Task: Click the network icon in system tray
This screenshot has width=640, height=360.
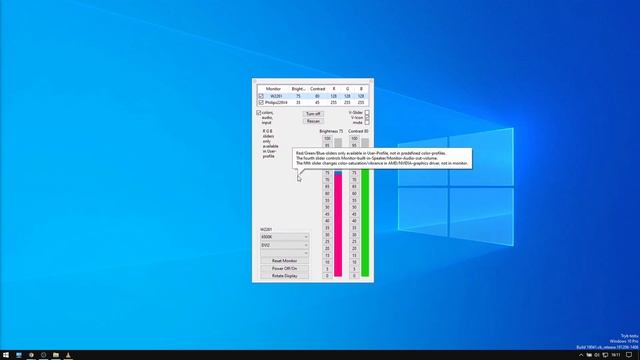Action: [x=605, y=355]
